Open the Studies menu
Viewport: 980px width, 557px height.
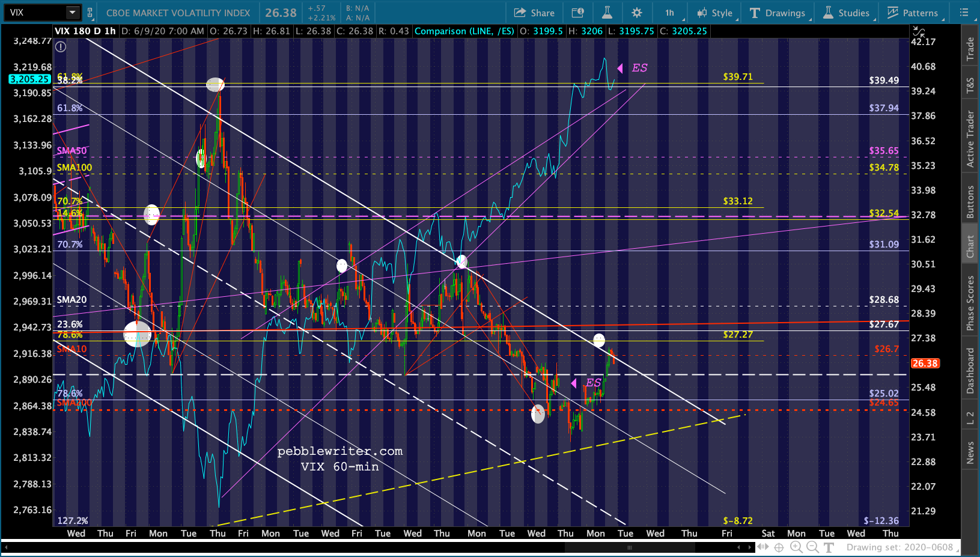[x=846, y=13]
